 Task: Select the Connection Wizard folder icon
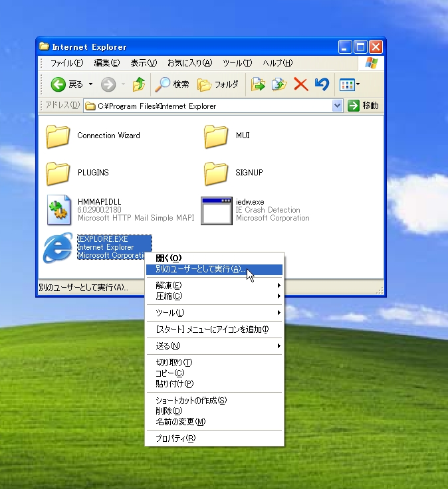tap(58, 136)
